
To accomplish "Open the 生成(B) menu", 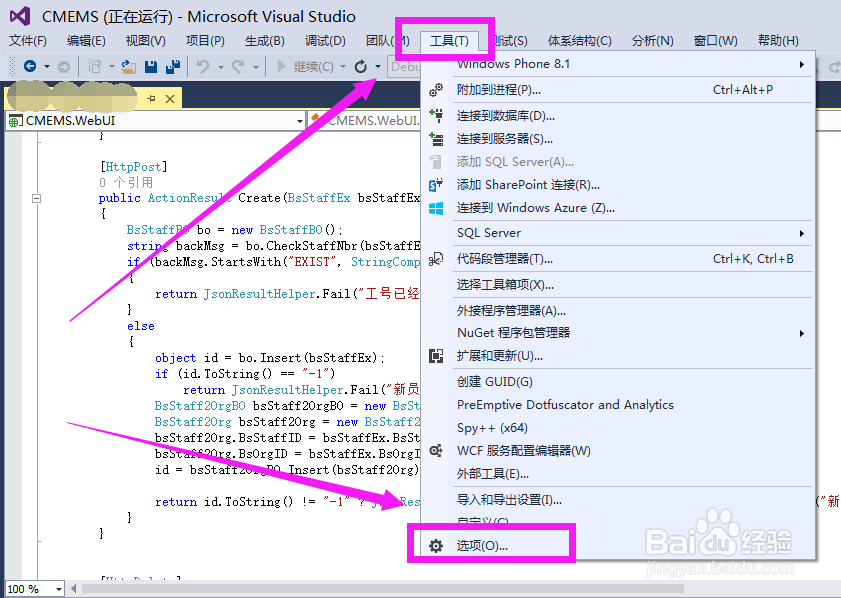I will (x=265, y=41).
